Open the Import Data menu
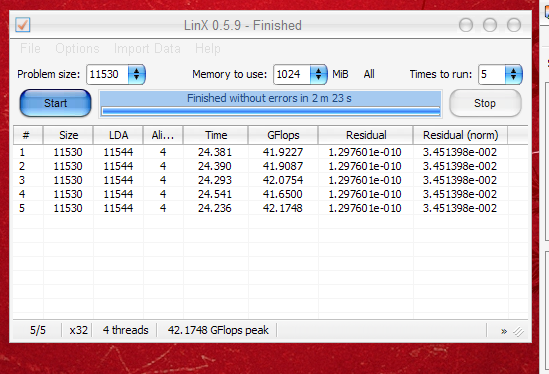This screenshot has height=374, width=549. click(x=147, y=48)
